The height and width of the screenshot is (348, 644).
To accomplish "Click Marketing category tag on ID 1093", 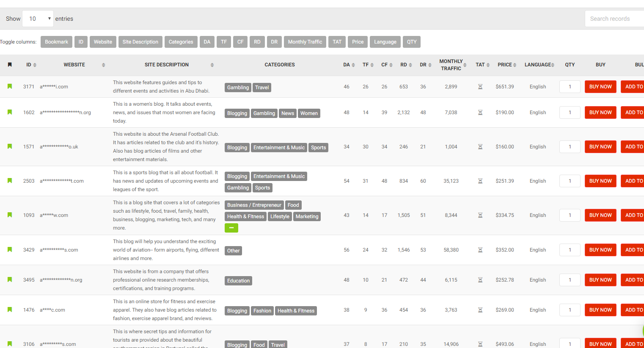I will pos(307,216).
